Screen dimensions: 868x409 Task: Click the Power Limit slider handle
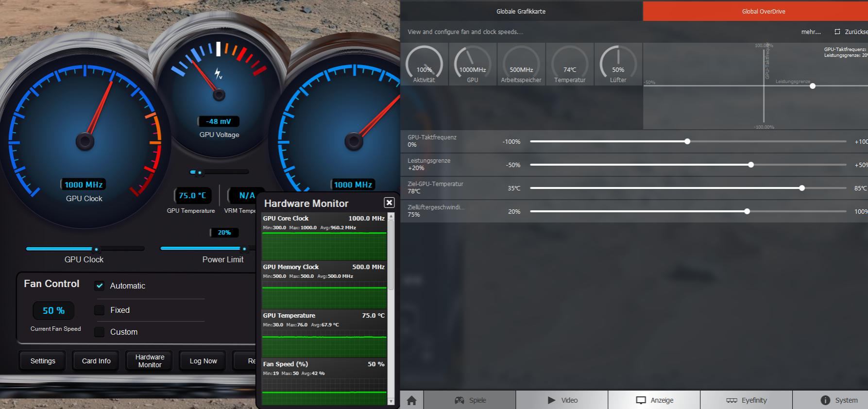(x=244, y=249)
